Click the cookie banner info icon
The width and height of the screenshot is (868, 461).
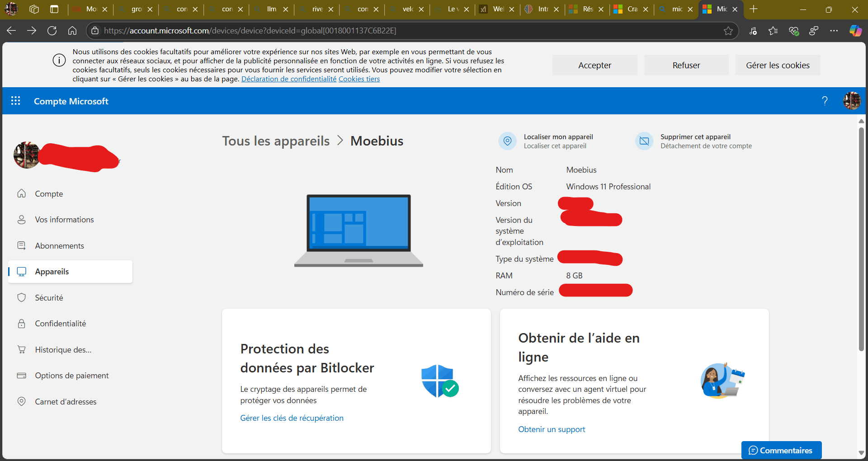59,60
